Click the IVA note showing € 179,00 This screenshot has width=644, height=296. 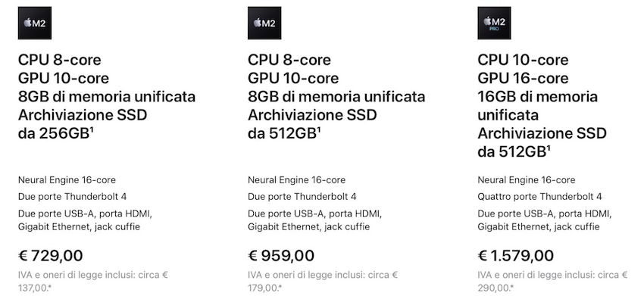[323, 281]
